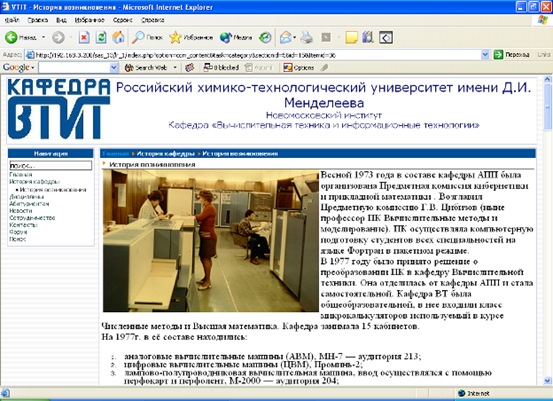
Task: Click the greyed Edit toolbar icon
Action: tap(326, 37)
